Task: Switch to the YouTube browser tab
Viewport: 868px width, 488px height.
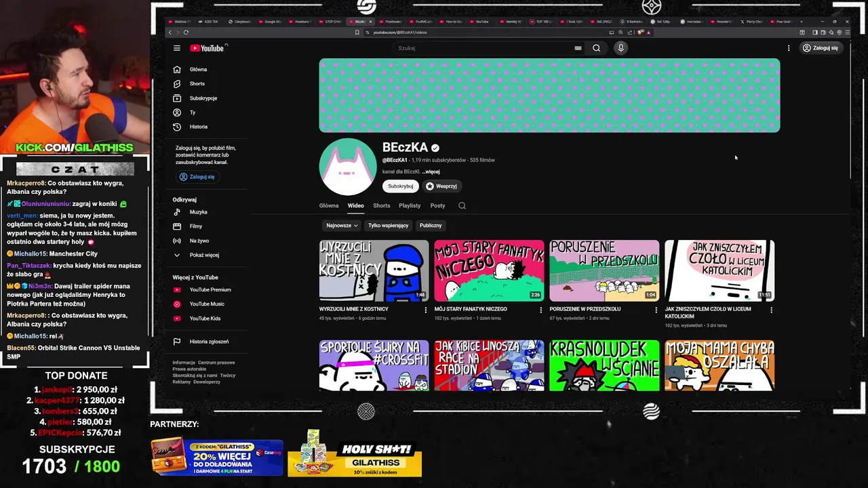Action: [x=479, y=22]
